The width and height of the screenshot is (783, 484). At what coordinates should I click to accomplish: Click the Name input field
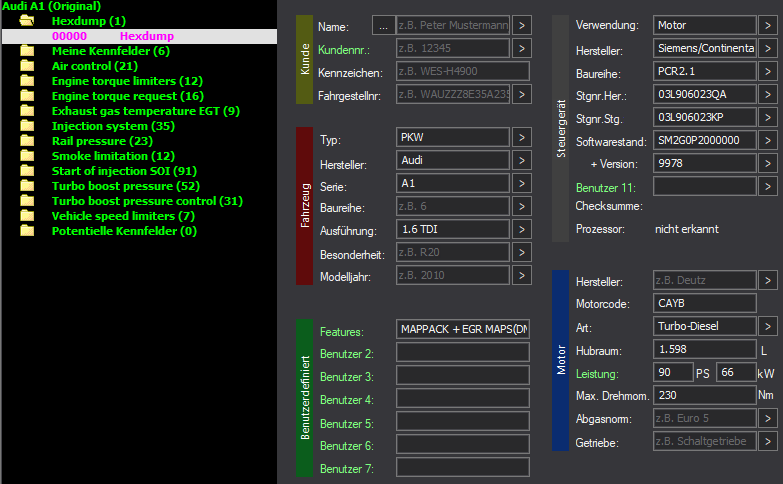(453, 25)
